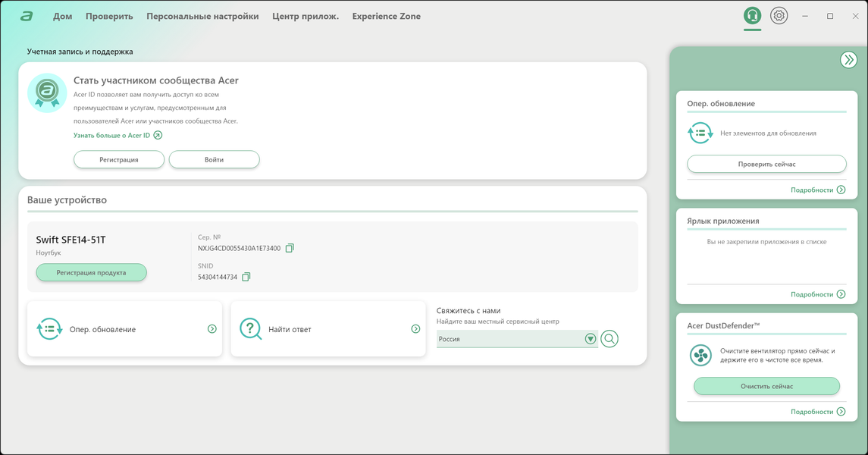Click arrow icon next to Подробности in DustDefender panel
This screenshot has height=455, width=868.
coord(841,412)
